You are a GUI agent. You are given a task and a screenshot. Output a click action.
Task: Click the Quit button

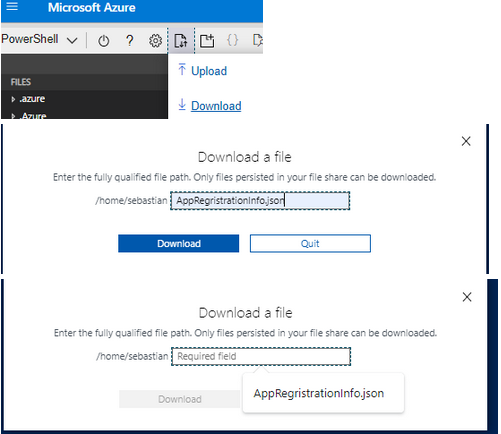[310, 244]
